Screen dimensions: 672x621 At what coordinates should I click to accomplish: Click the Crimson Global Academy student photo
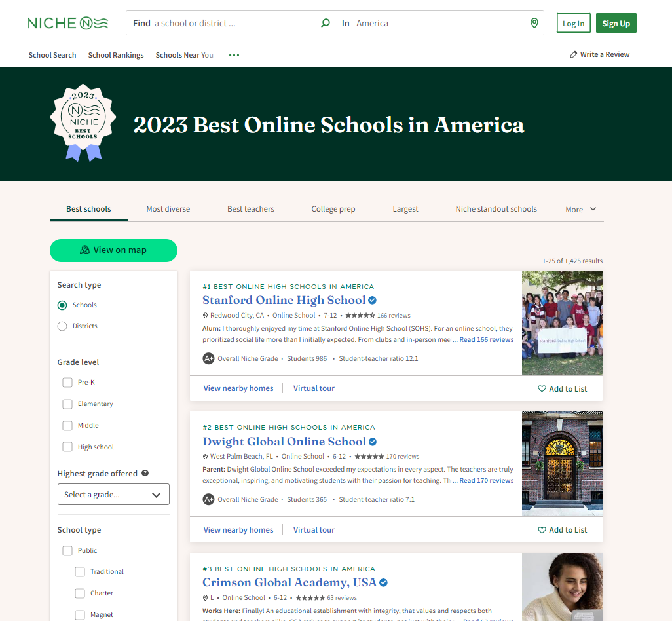(x=562, y=587)
